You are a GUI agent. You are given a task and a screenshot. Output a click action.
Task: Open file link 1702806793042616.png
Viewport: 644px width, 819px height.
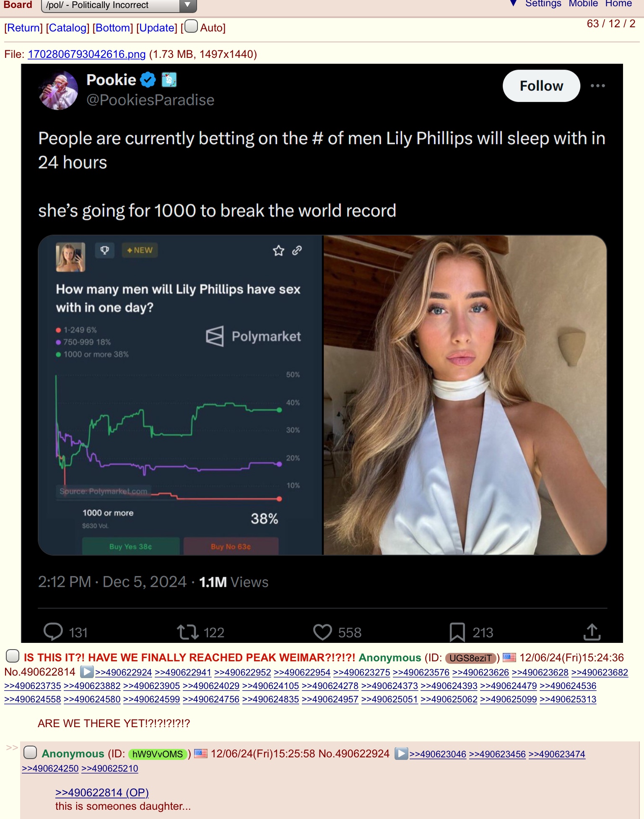point(87,54)
